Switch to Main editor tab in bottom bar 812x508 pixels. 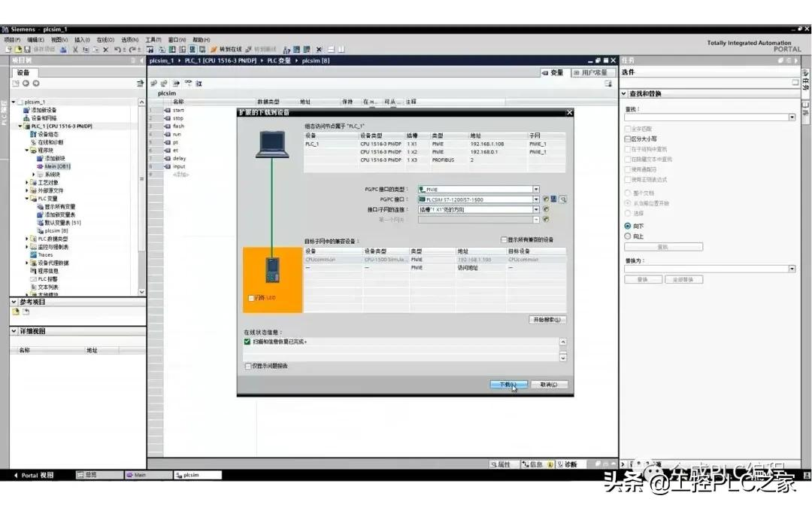point(148,475)
